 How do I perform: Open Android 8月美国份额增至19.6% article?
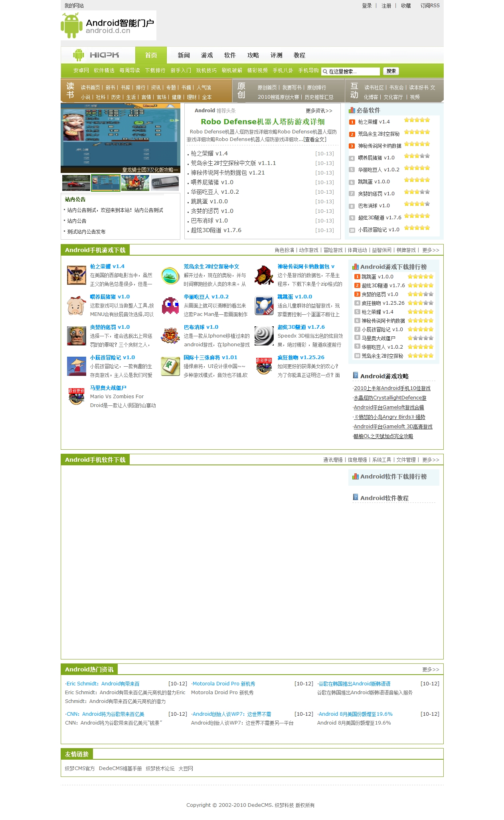[355, 714]
